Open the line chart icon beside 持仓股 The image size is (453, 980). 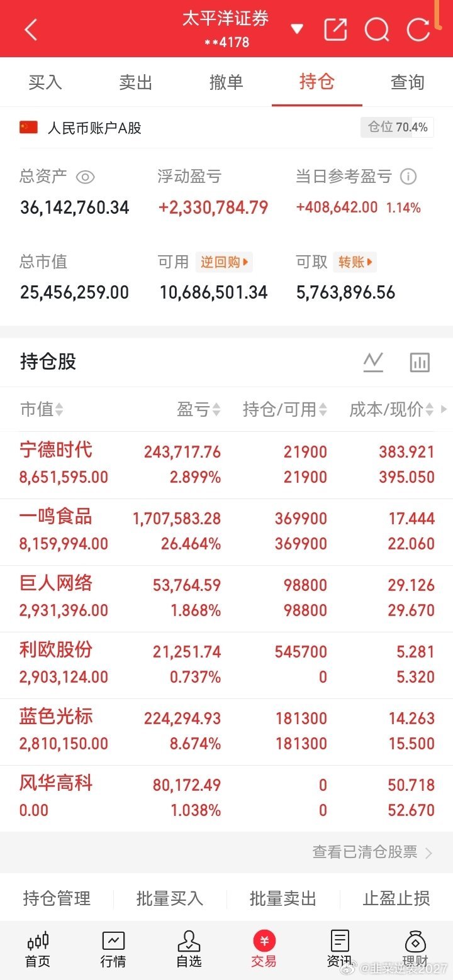(x=373, y=362)
